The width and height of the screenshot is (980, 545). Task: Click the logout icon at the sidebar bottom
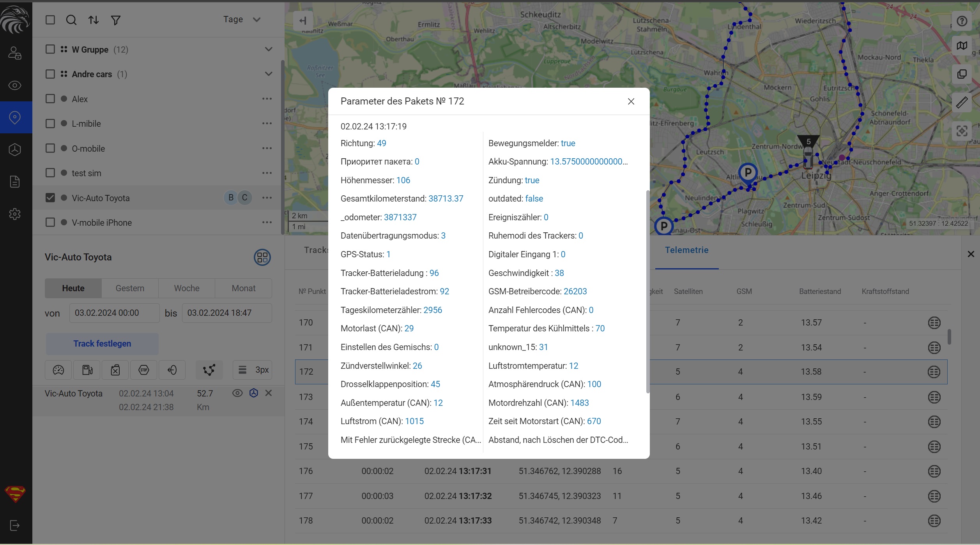[15, 526]
